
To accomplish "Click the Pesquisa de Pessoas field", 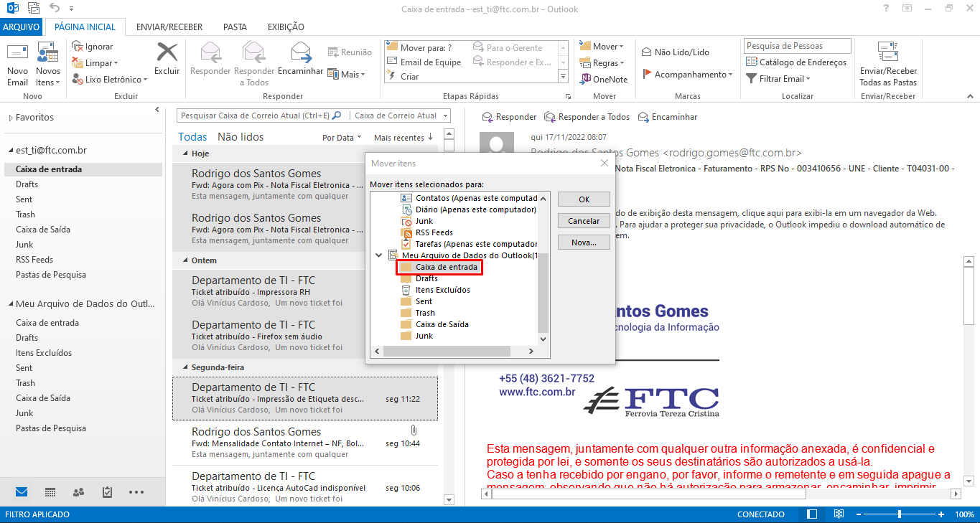I will click(x=798, y=46).
